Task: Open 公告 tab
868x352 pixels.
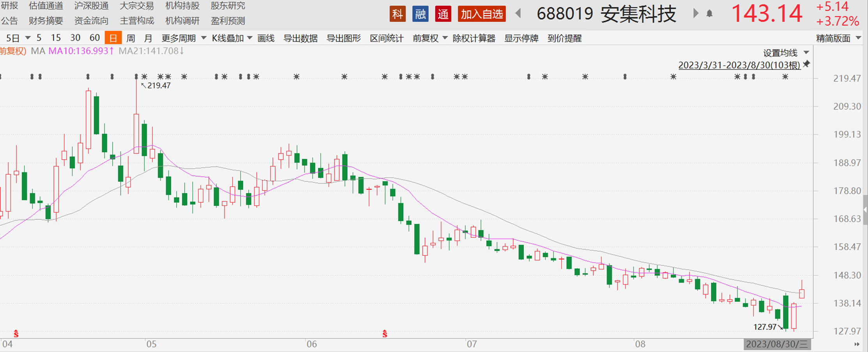Action: 9,21
